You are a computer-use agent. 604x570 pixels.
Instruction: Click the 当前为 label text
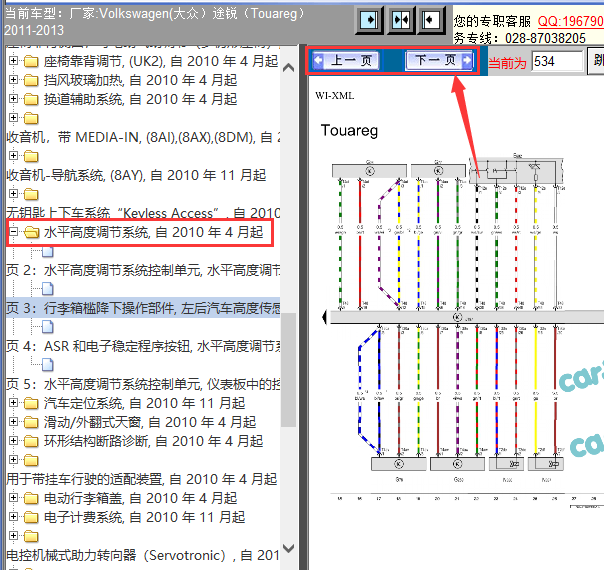coord(507,62)
